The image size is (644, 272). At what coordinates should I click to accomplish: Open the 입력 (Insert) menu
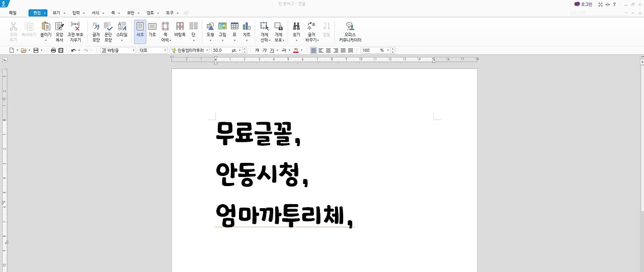[x=75, y=12]
